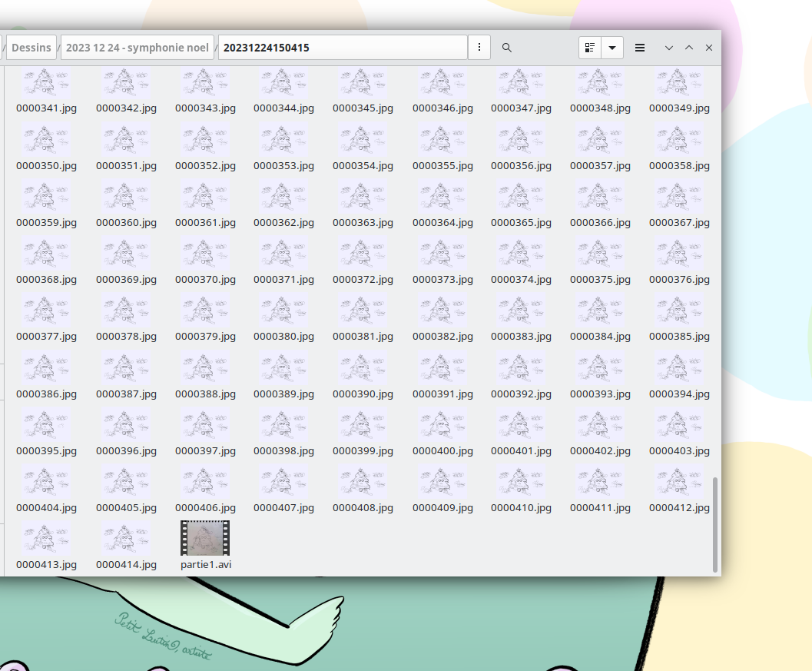Image resolution: width=812 pixels, height=671 pixels.
Task: Select the 0000413.jpg thumbnail
Action: [46, 538]
